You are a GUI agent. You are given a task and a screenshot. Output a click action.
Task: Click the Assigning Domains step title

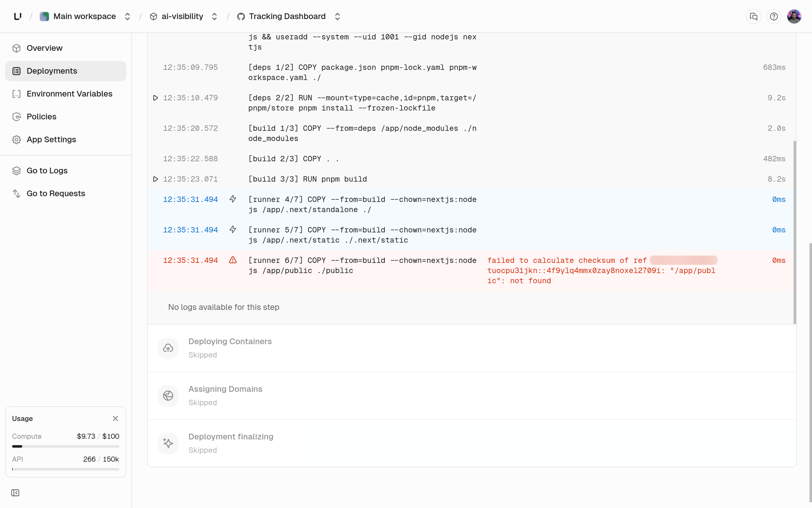[x=225, y=389]
